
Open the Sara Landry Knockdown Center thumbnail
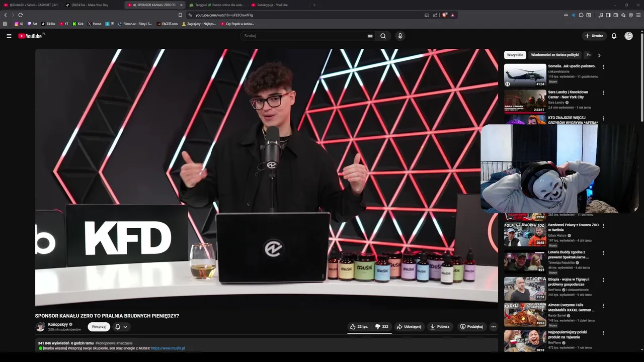pyautogui.click(x=525, y=101)
